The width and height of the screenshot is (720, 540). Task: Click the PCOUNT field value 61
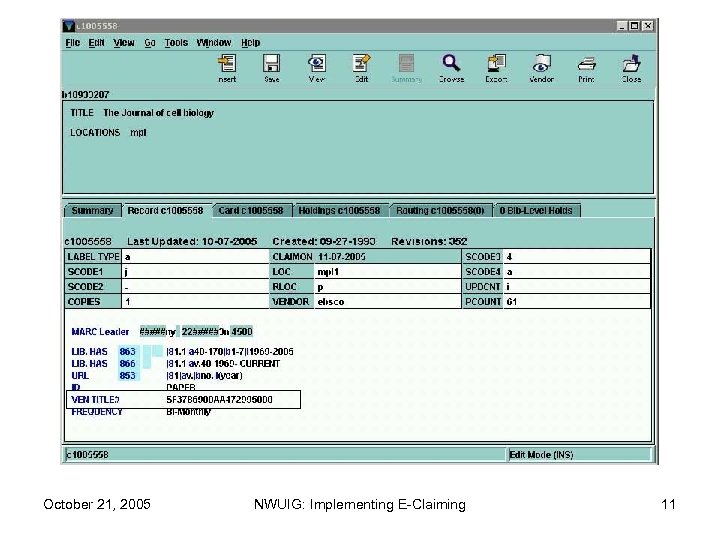click(x=577, y=302)
